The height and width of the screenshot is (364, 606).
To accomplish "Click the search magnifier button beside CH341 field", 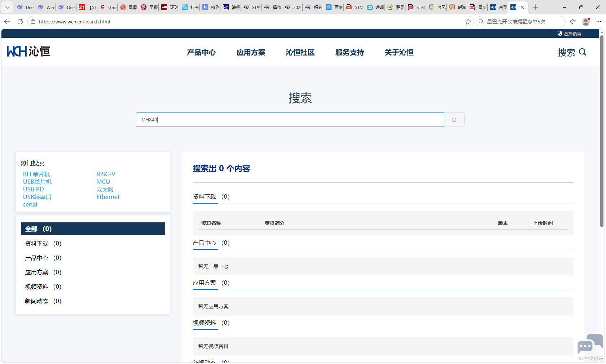I will (454, 120).
